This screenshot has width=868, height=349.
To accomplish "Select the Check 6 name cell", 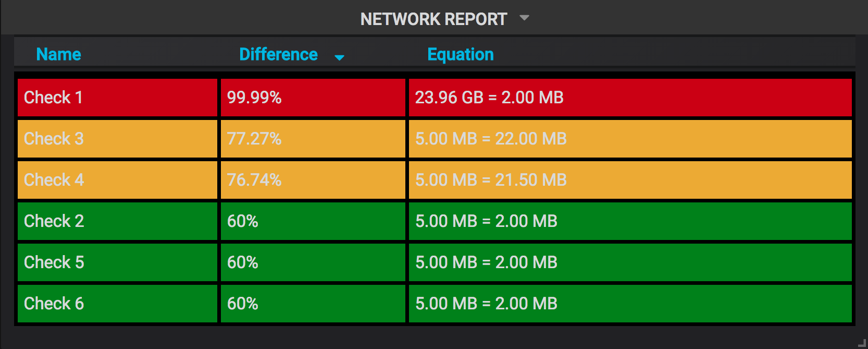I will 117,304.
